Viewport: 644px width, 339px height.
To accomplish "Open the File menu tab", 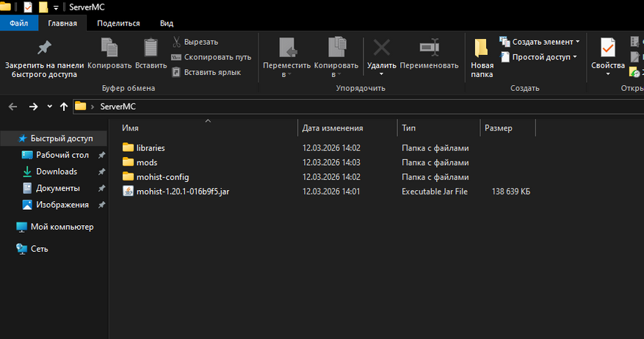I will (x=19, y=23).
